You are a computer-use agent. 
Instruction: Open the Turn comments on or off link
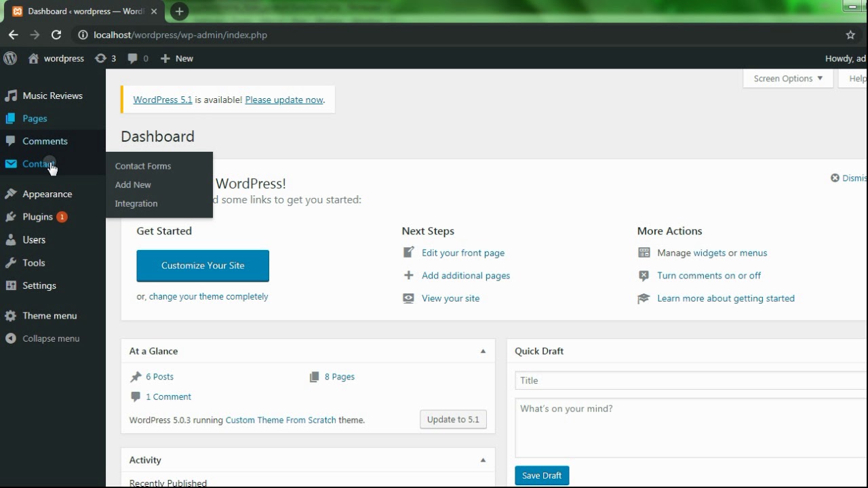(709, 276)
